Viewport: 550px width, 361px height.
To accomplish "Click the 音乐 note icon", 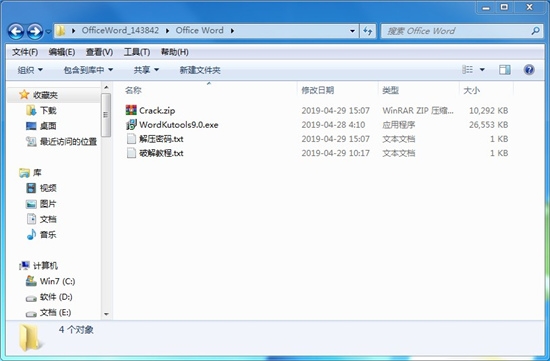I will pyautogui.click(x=31, y=234).
